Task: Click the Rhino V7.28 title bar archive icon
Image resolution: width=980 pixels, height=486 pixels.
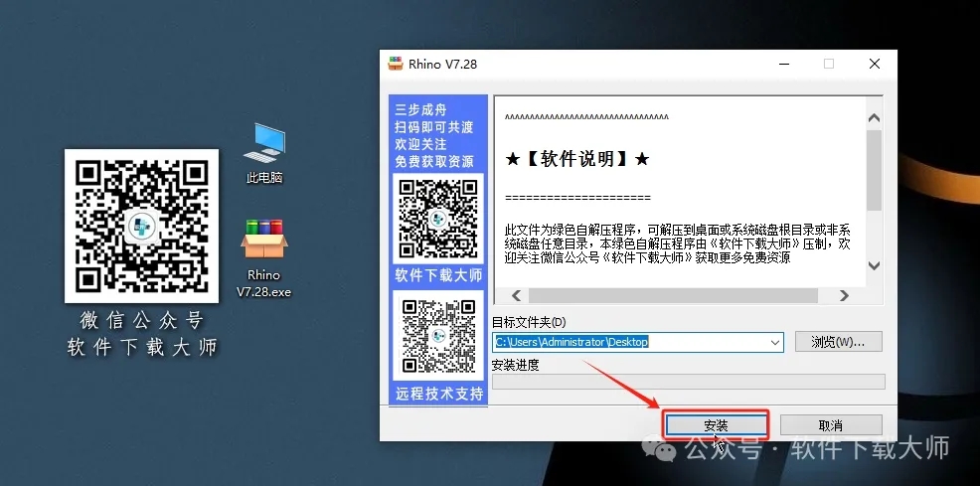Action: pyautogui.click(x=395, y=64)
